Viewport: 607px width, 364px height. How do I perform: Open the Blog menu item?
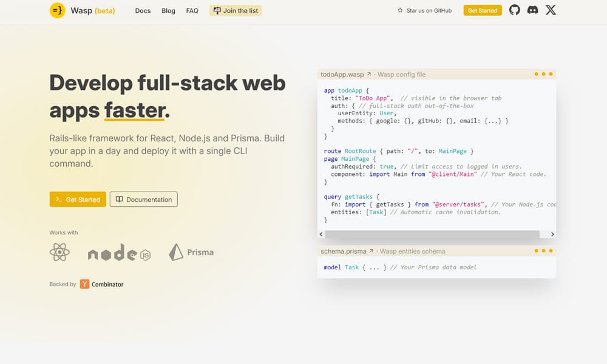click(168, 11)
